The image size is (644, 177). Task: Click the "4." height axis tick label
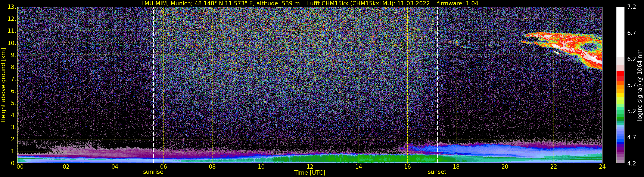pos(13,115)
